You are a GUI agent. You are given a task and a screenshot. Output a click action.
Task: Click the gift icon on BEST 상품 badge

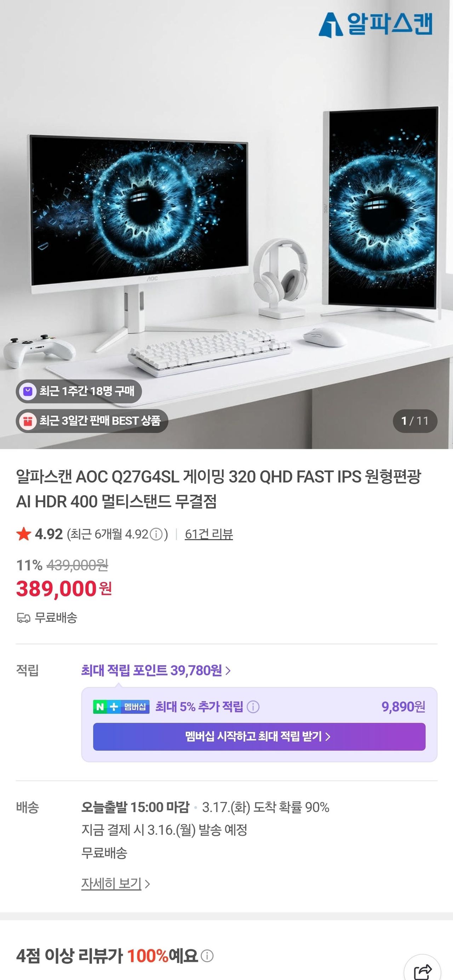coord(28,421)
